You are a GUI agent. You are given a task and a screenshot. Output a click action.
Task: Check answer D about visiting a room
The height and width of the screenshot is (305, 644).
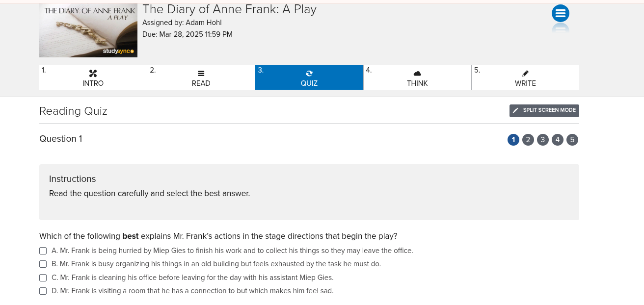[x=43, y=291]
